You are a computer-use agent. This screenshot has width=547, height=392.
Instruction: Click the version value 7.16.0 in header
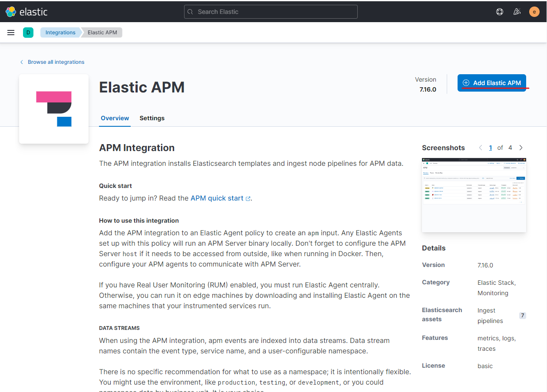click(x=428, y=89)
